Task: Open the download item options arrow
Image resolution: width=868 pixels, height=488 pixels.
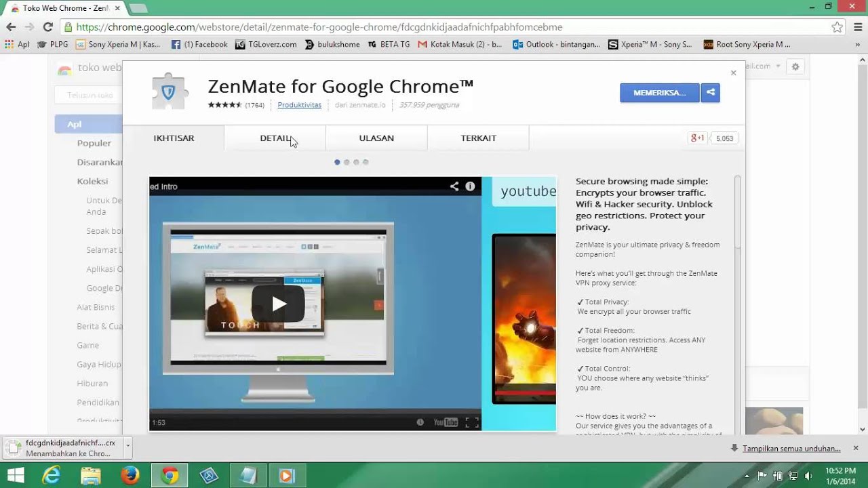Action: pyautogui.click(x=127, y=448)
